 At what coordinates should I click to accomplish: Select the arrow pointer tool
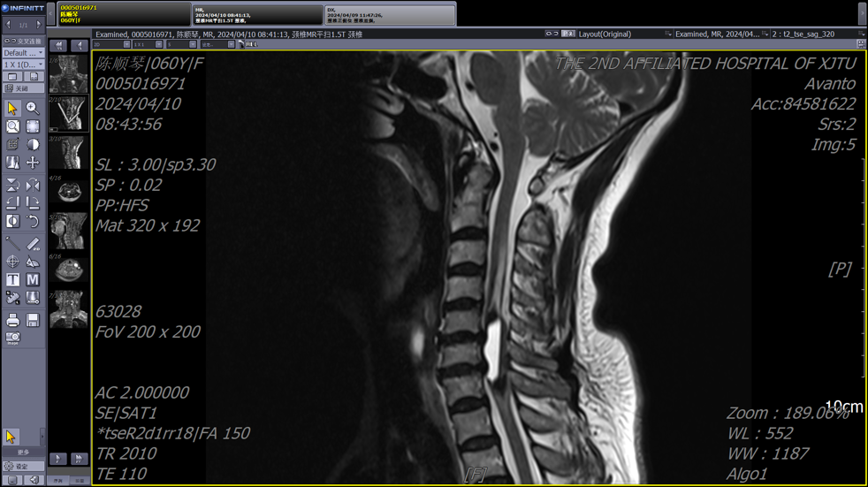point(12,108)
